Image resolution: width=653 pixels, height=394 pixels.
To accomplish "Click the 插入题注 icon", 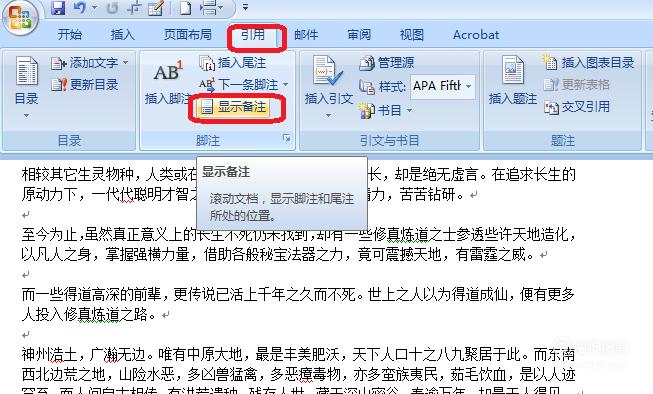I will [513, 81].
